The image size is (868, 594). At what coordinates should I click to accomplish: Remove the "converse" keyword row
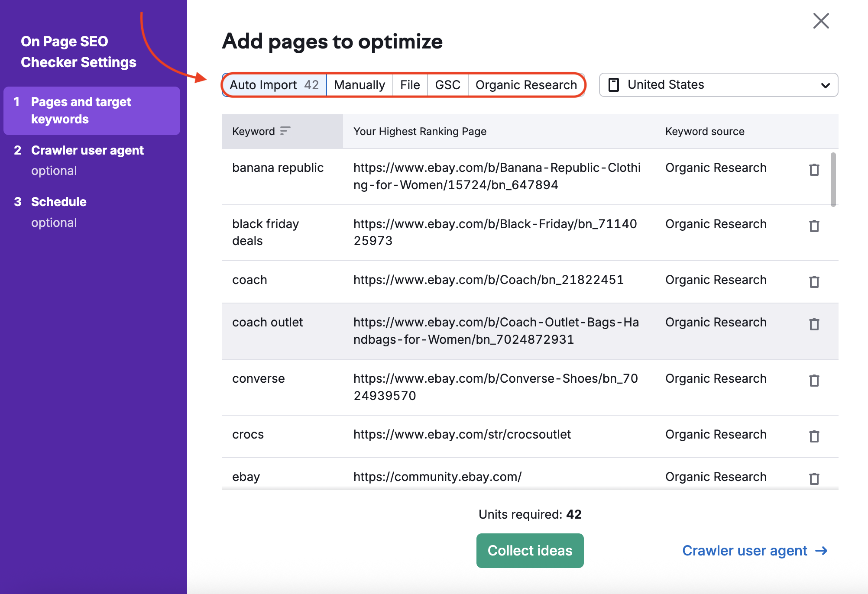coord(815,380)
